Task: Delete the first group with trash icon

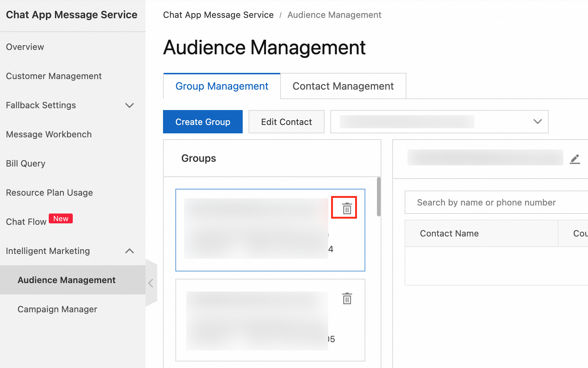Action: click(347, 208)
